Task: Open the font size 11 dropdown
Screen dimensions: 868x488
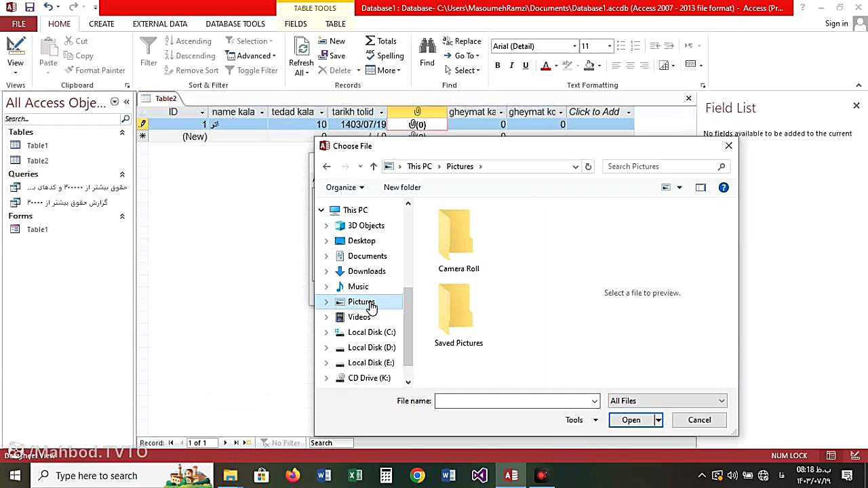Action: (x=609, y=46)
